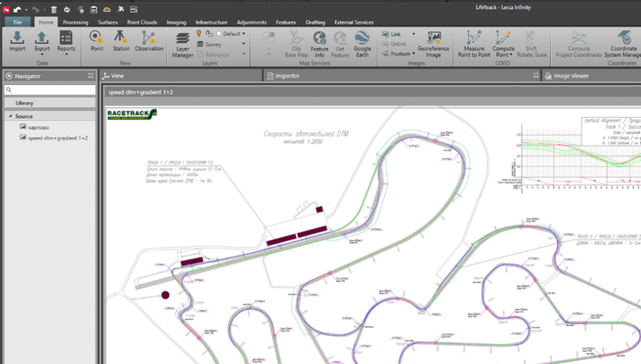The image size is (641, 364).
Task: Toggle the layer lock icon
Action: pyautogui.click(x=209, y=33)
